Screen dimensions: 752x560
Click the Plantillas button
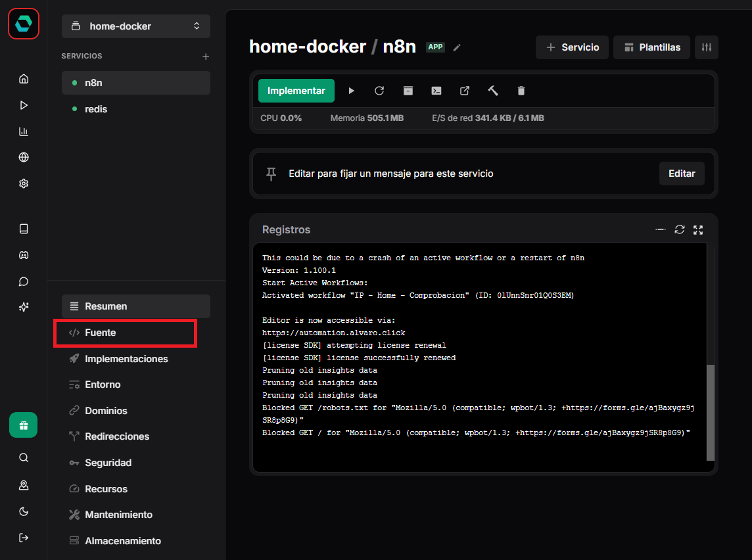[652, 47]
